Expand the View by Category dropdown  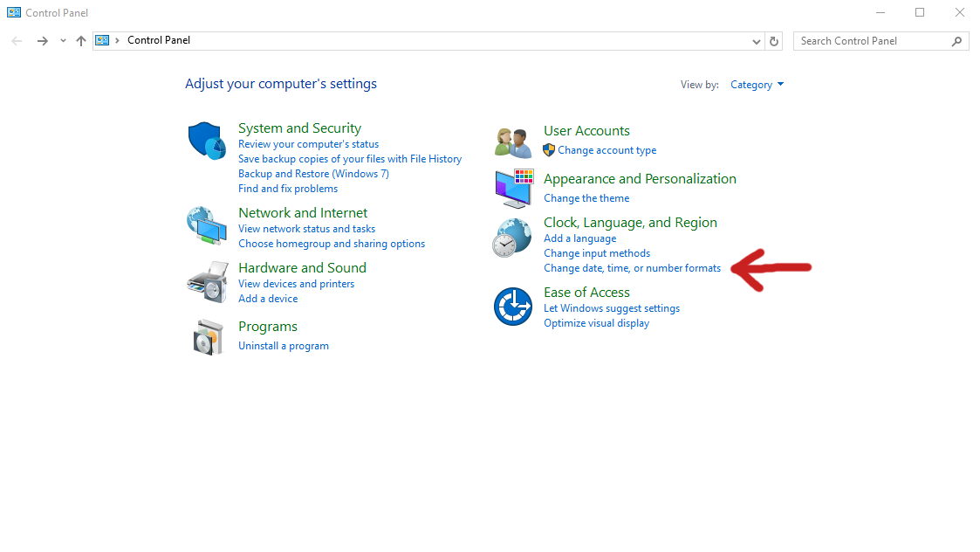pyautogui.click(x=757, y=85)
